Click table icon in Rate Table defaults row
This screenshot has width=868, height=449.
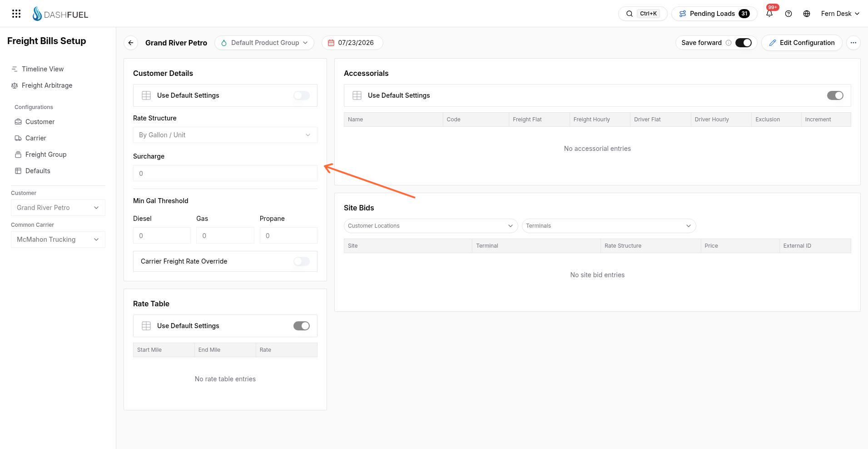146,326
